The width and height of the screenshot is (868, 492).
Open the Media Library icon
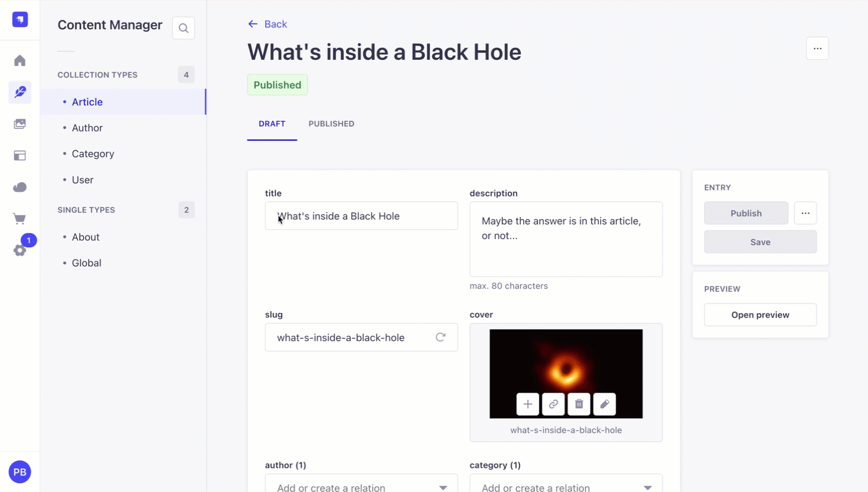(20, 124)
